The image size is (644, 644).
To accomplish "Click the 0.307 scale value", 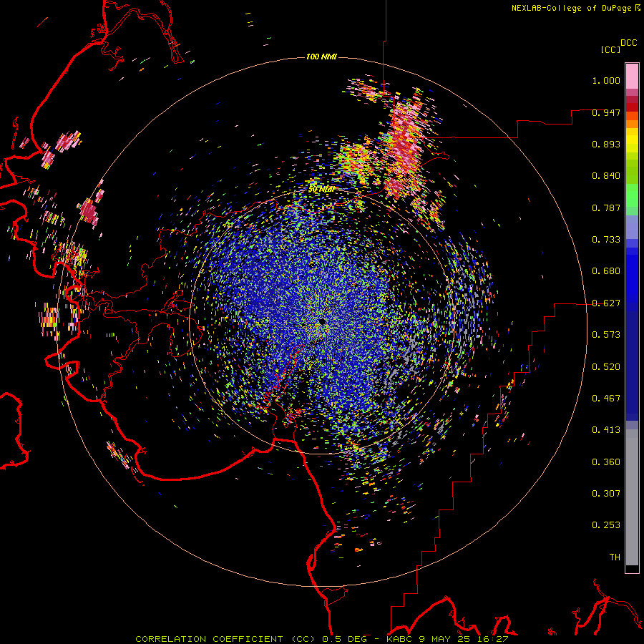I will tap(606, 494).
